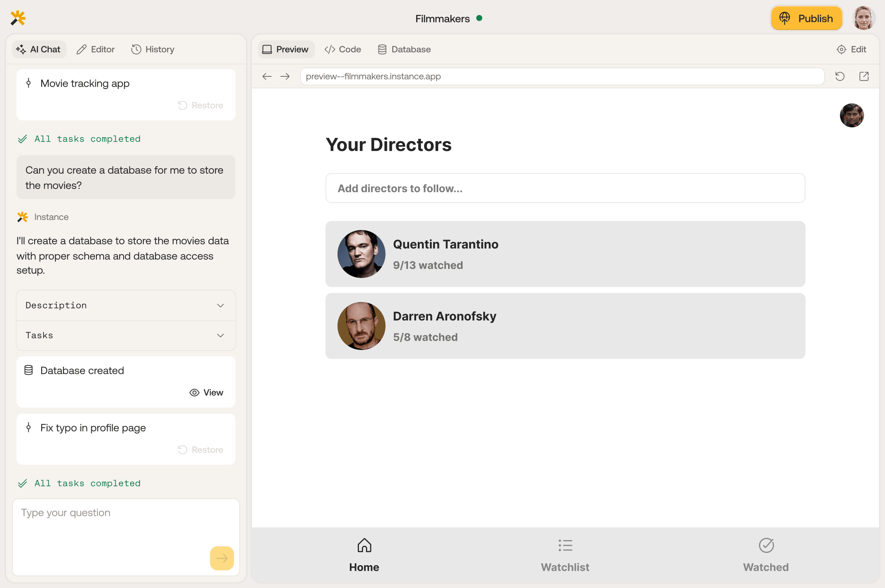This screenshot has width=885, height=588.
Task: Go forward in the preview browser
Action: [285, 76]
